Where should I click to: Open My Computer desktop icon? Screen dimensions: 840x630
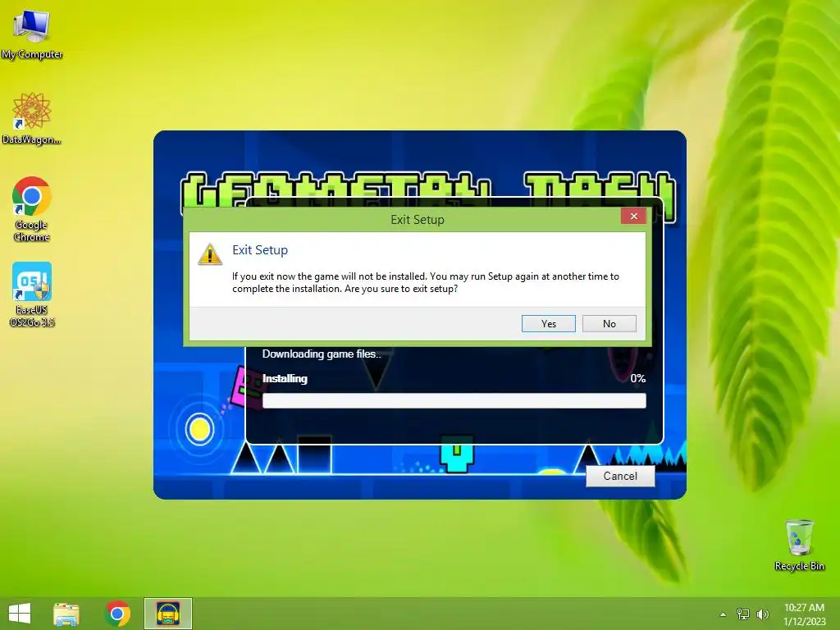coord(32,34)
